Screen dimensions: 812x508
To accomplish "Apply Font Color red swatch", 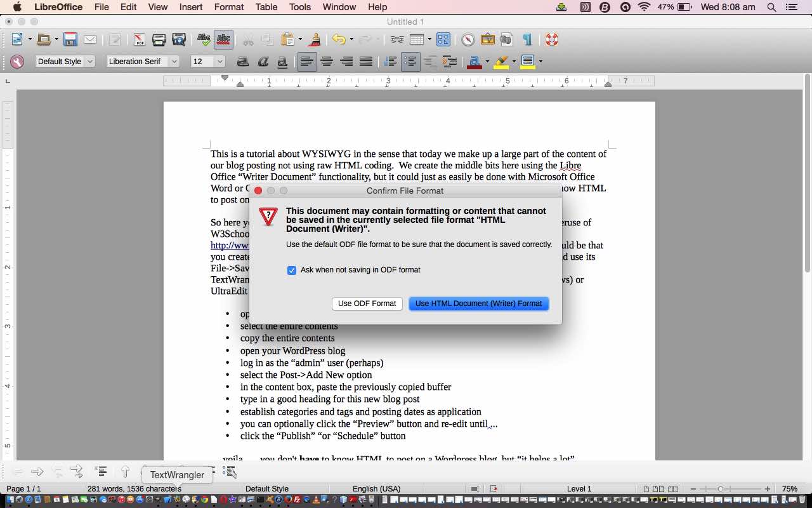I will pyautogui.click(x=474, y=62).
